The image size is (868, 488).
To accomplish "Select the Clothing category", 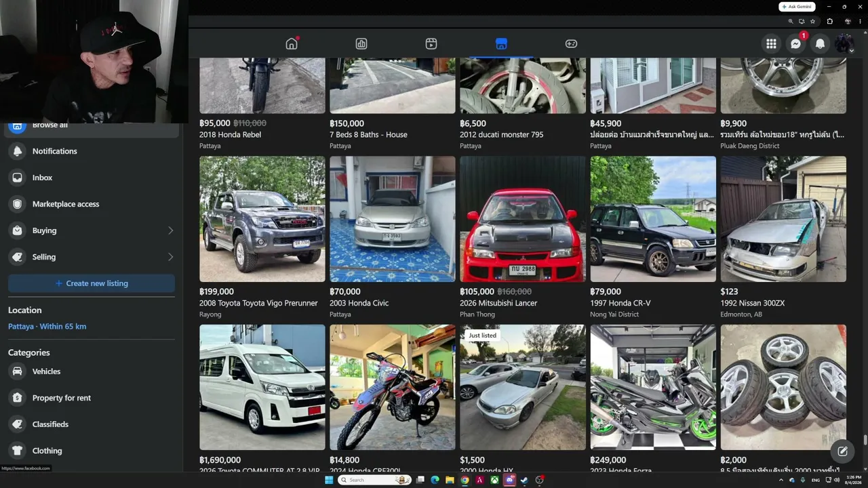I will pos(92,451).
